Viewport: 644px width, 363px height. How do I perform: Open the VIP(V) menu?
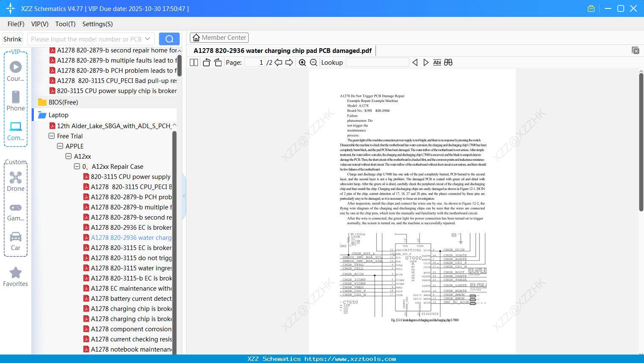(40, 24)
